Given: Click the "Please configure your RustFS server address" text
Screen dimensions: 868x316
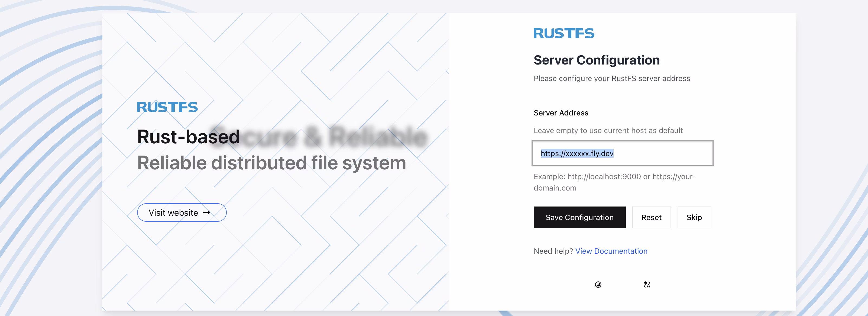Looking at the screenshot, I should (611, 79).
